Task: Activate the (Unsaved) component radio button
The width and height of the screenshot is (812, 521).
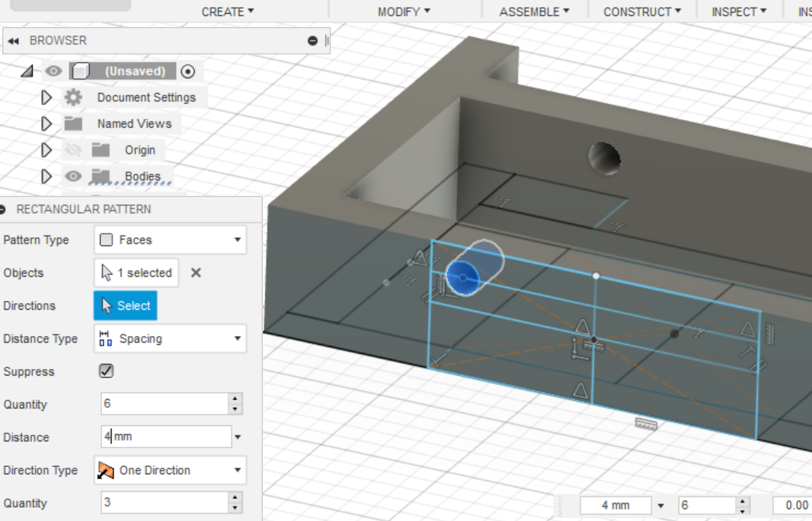Action: tap(188, 71)
